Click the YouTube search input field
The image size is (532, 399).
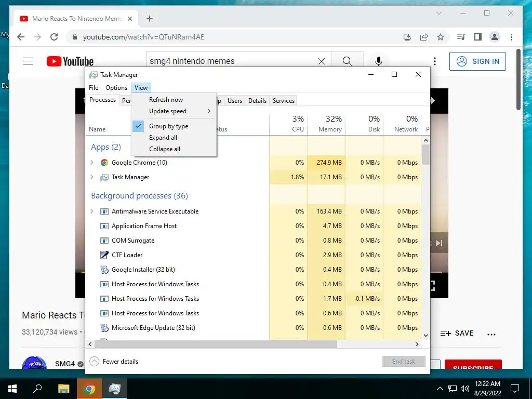point(232,61)
